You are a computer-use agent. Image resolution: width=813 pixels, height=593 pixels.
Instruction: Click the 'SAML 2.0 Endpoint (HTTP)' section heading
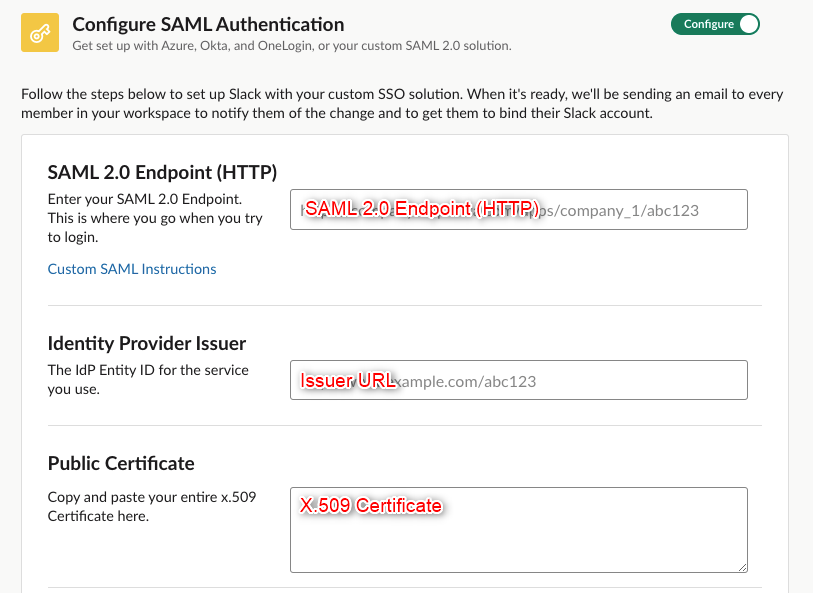coord(162,172)
